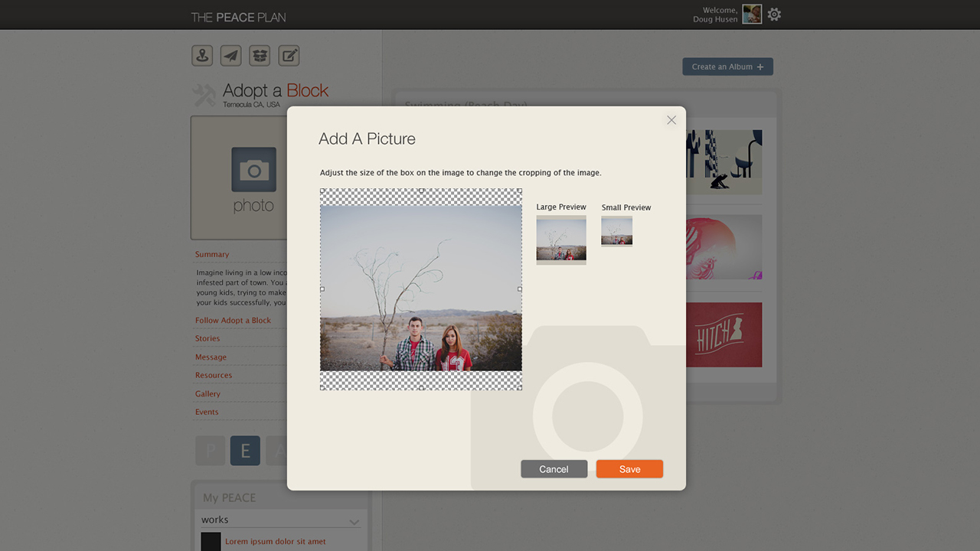Click the crossed tools Adopt a Block icon
Screen dimensions: 980x551
click(x=204, y=96)
